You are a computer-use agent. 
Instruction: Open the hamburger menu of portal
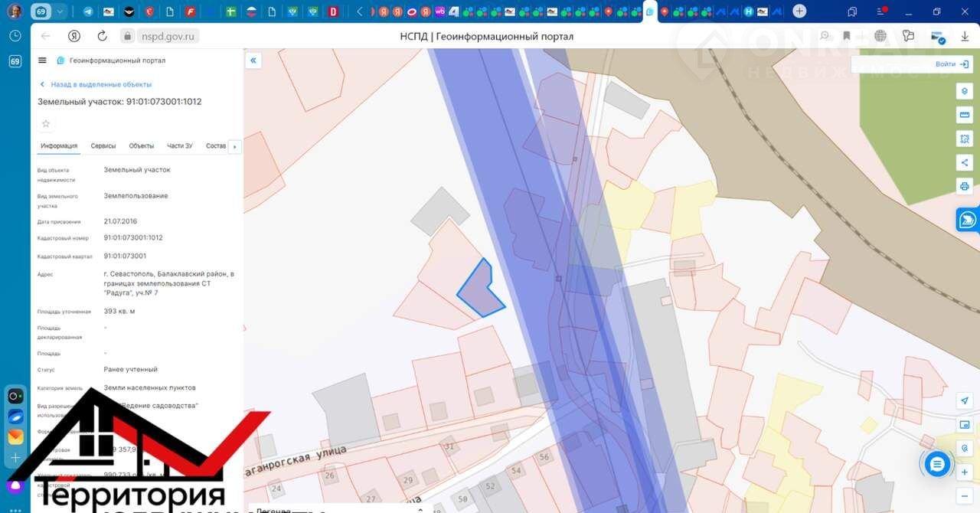coord(42,60)
